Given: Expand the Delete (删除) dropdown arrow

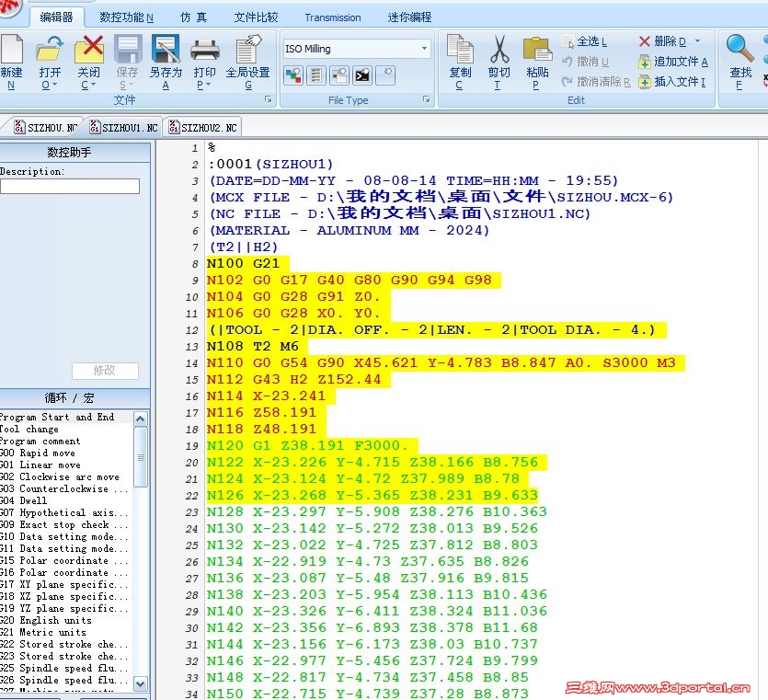Looking at the screenshot, I should 697,41.
